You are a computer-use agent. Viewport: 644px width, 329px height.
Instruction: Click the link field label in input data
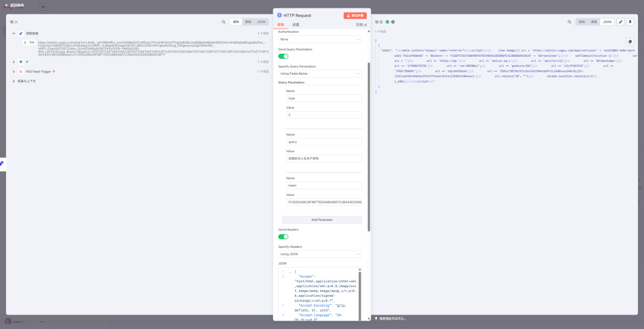point(32,42)
